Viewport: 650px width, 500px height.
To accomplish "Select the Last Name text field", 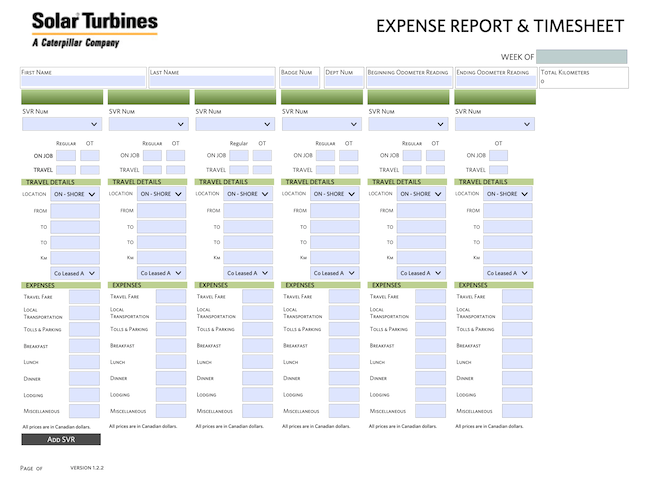I will pos(211,82).
